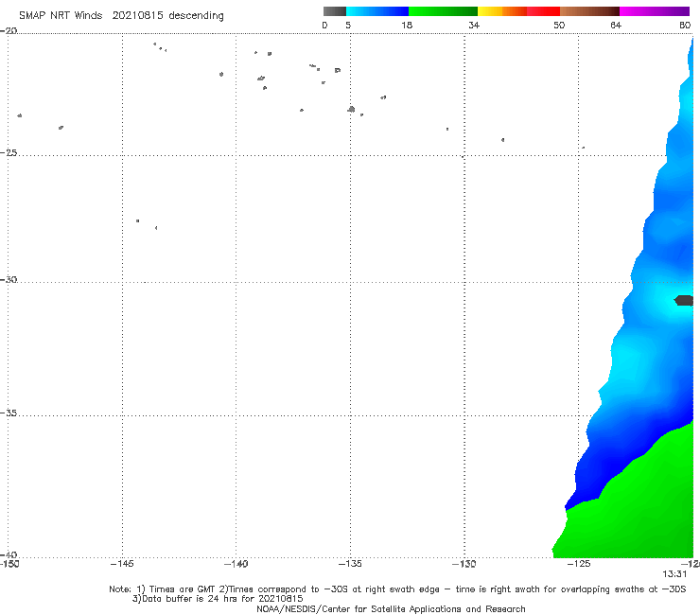Screen dimensions: 700x615
Task: Click the magenta-purple segment of the color bar
Action: pos(655,11)
